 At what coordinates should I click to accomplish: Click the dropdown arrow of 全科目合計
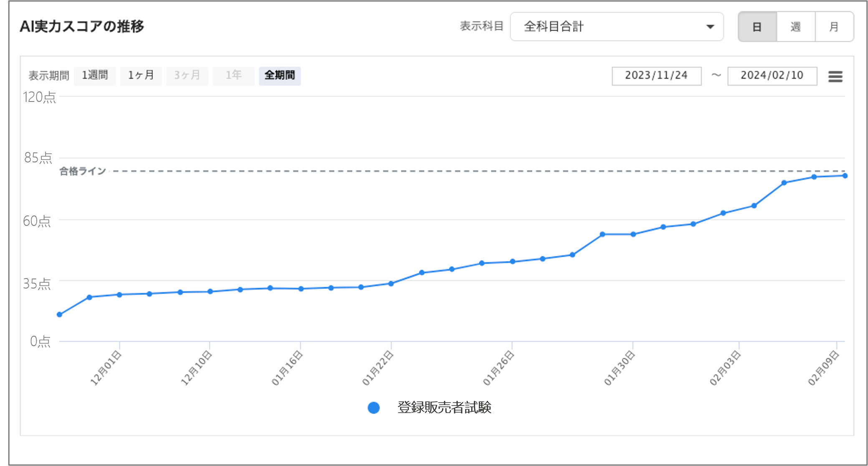tap(710, 27)
